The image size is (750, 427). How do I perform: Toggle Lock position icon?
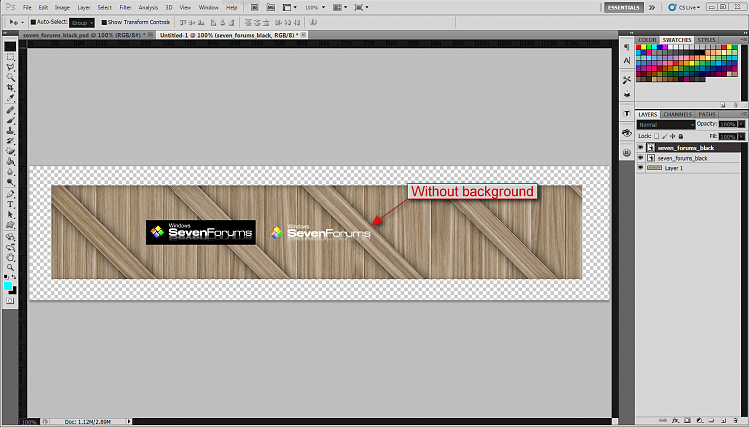pyautogui.click(x=673, y=136)
